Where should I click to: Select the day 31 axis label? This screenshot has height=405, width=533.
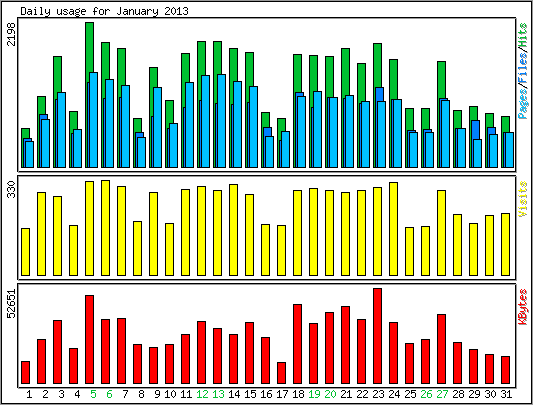pos(506,394)
